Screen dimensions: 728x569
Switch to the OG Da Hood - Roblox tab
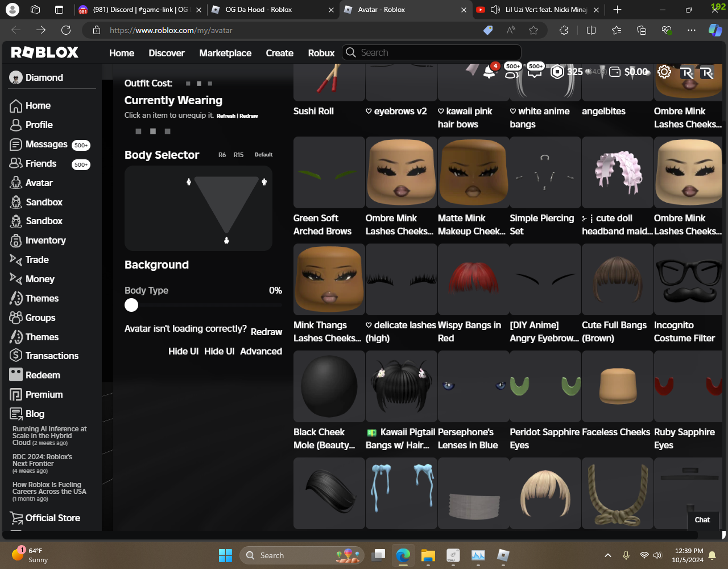(272, 10)
